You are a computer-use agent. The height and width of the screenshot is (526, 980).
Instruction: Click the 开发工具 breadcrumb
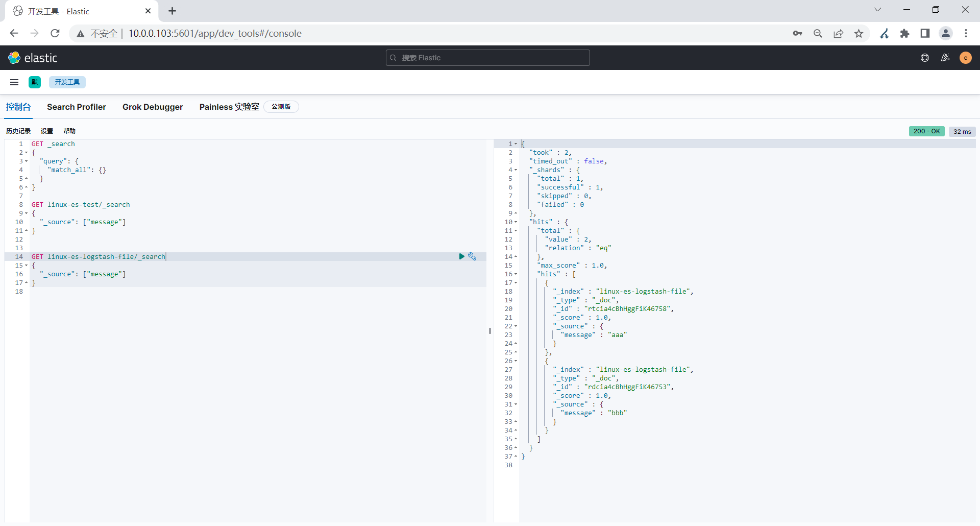coord(67,82)
